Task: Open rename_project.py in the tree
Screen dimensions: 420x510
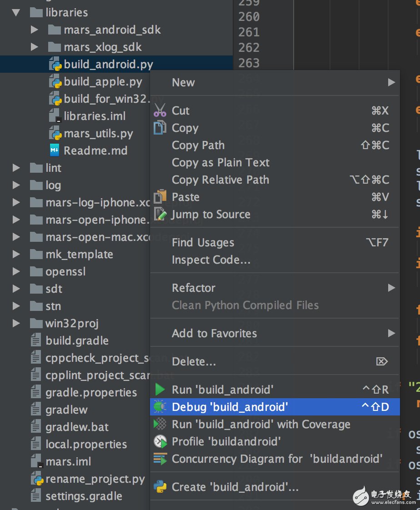Action: coord(95,479)
